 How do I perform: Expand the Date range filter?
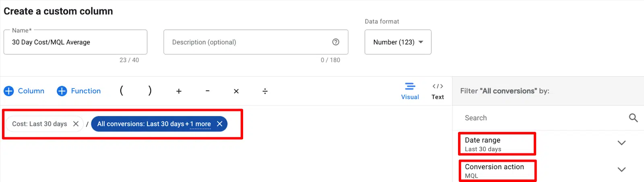tap(621, 143)
